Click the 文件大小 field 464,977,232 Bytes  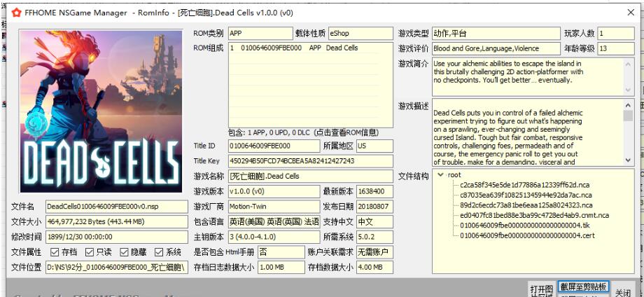(117, 222)
